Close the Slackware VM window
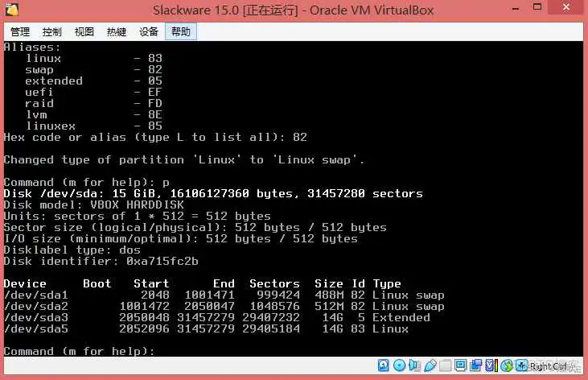Screen dimensions: 588x380 (565, 7)
